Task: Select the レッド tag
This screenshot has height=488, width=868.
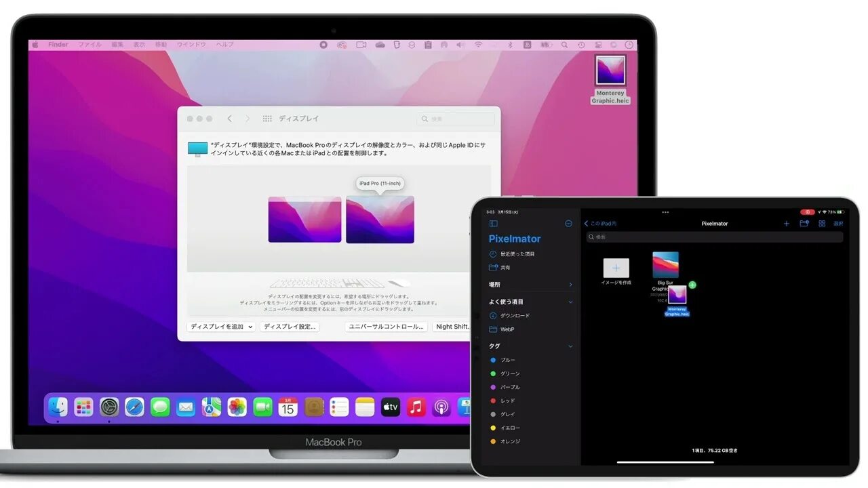Action: [x=503, y=401]
